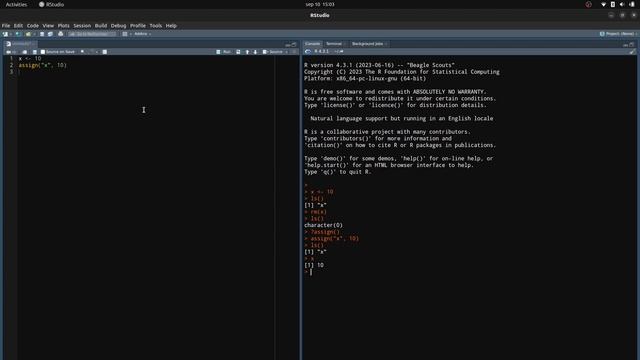Minimize the console pane

click(x=626, y=44)
